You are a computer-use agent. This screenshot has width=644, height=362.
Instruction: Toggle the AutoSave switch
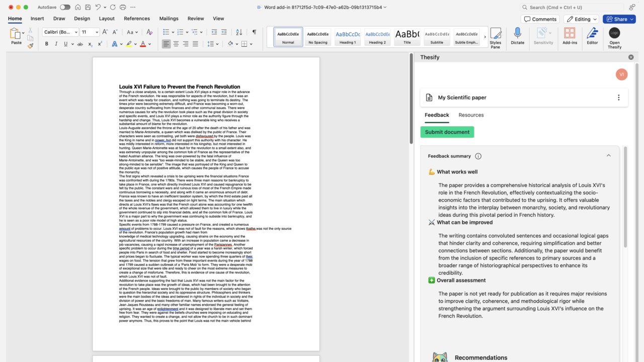(65, 7)
